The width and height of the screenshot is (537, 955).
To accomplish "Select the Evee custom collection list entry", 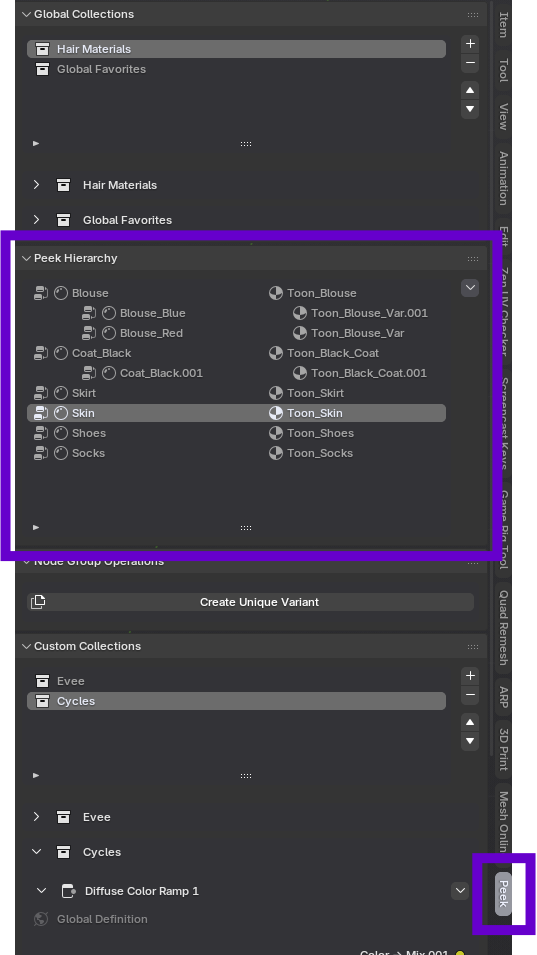I will 236,682.
